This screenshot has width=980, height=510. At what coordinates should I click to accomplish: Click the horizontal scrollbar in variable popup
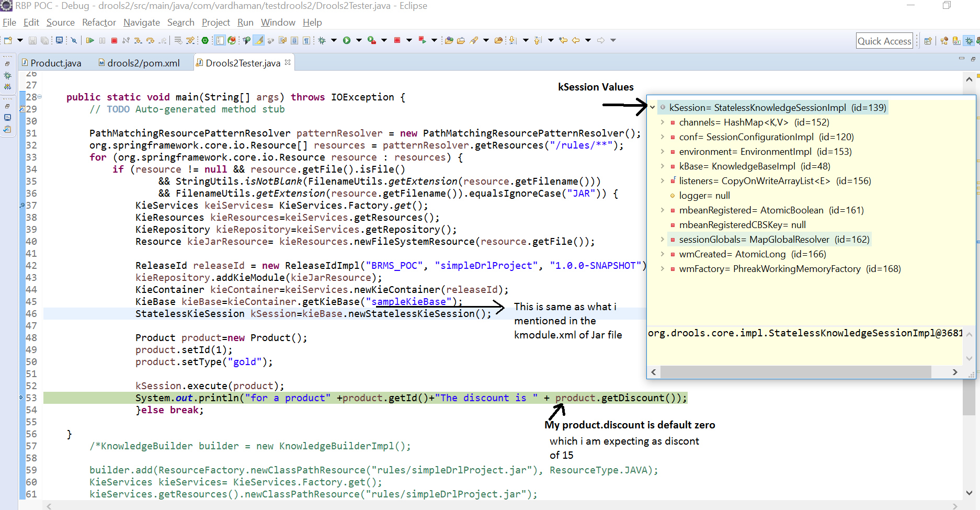coord(795,372)
